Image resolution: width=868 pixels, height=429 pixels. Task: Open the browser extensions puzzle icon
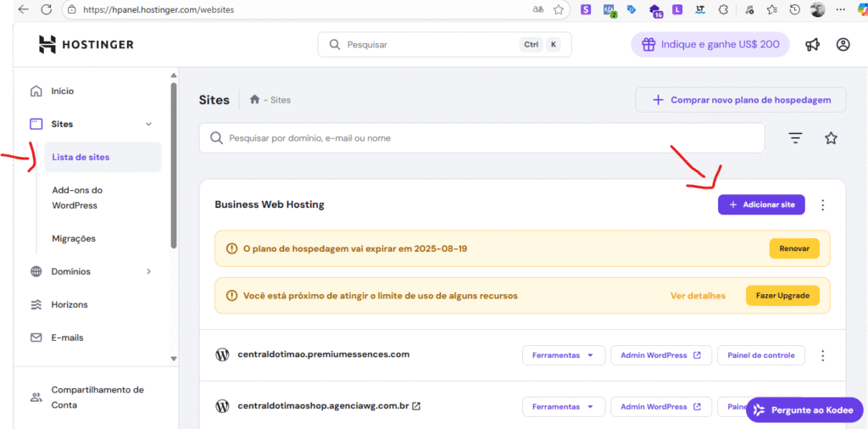pos(722,9)
